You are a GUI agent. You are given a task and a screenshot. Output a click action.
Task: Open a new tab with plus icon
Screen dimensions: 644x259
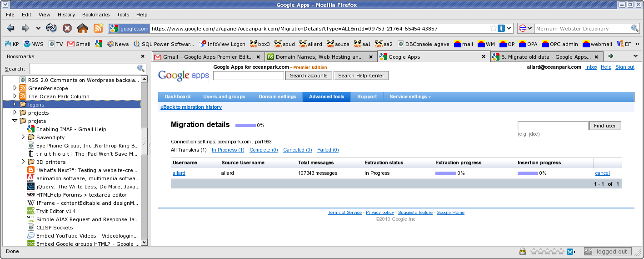(x=610, y=56)
